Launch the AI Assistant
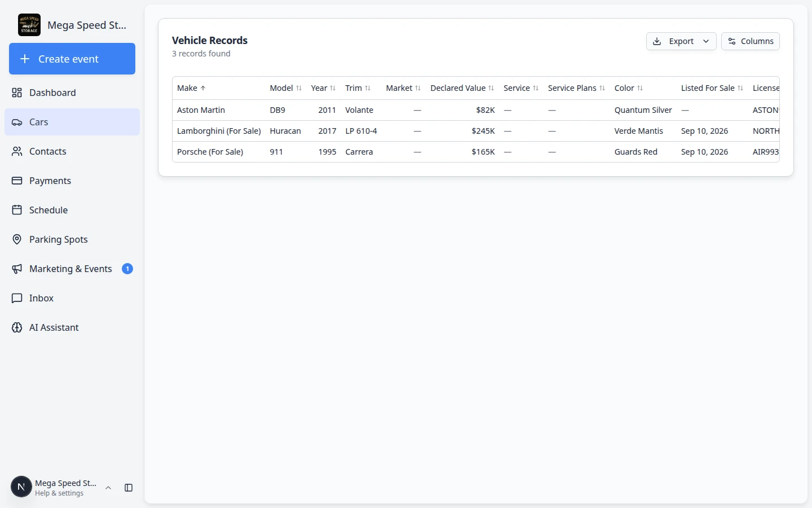The width and height of the screenshot is (812, 508). pos(72,327)
